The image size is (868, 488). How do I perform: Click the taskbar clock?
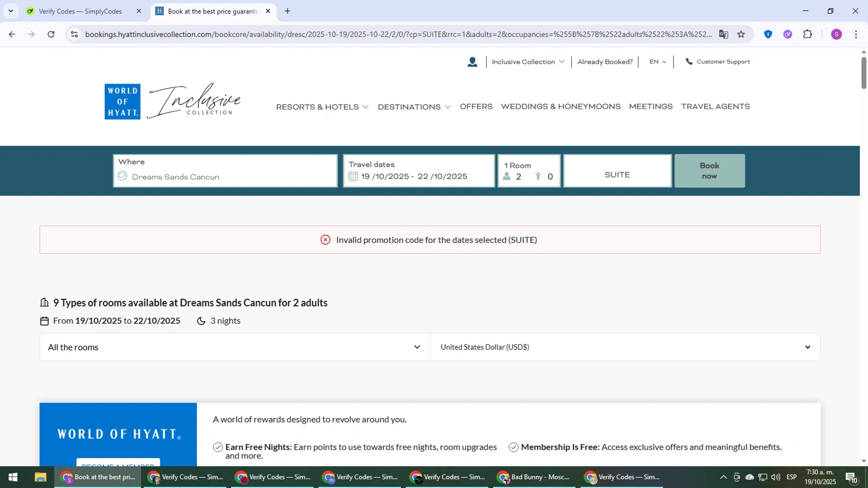pyautogui.click(x=820, y=478)
